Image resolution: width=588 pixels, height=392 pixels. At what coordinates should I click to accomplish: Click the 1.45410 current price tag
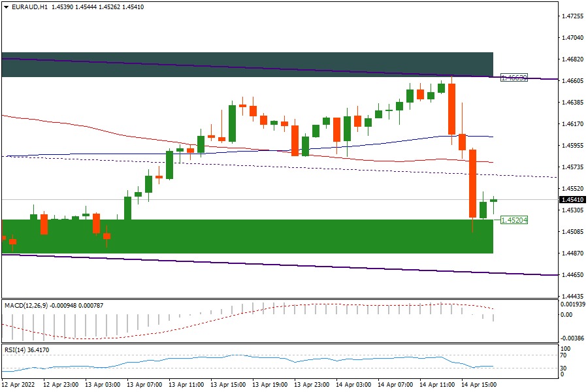pos(573,200)
